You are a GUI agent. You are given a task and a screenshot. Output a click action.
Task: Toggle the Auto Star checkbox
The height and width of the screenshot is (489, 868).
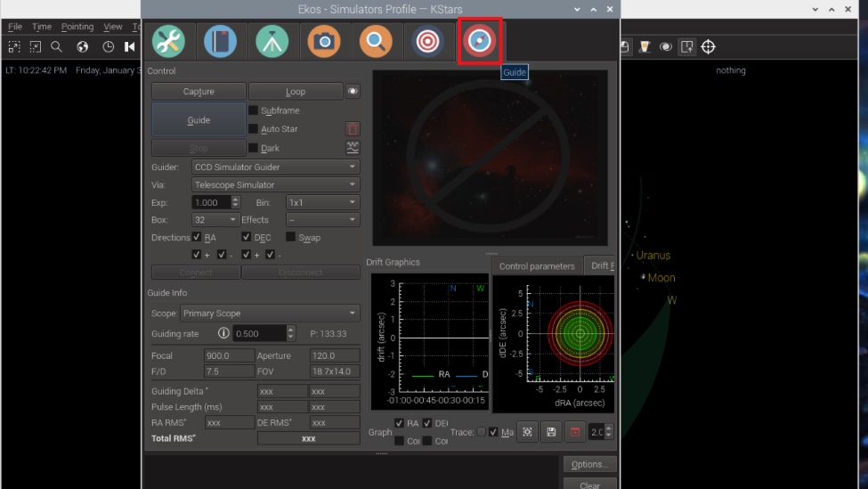tap(254, 129)
